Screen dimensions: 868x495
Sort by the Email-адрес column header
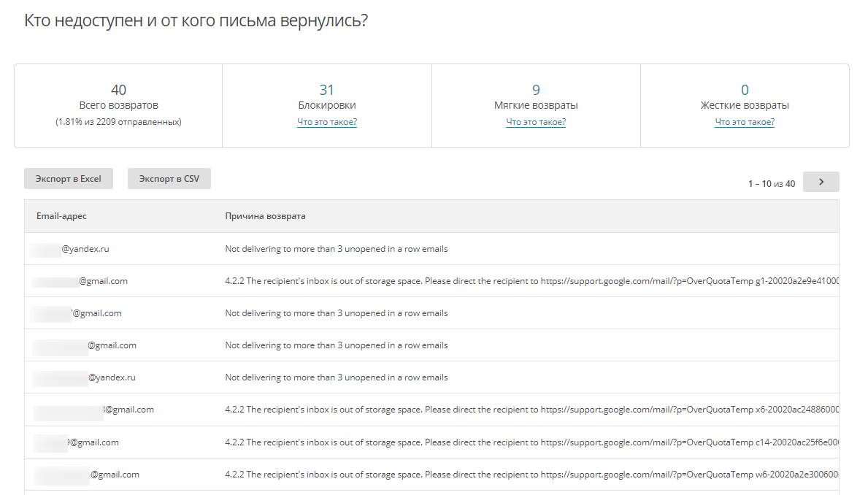61,216
